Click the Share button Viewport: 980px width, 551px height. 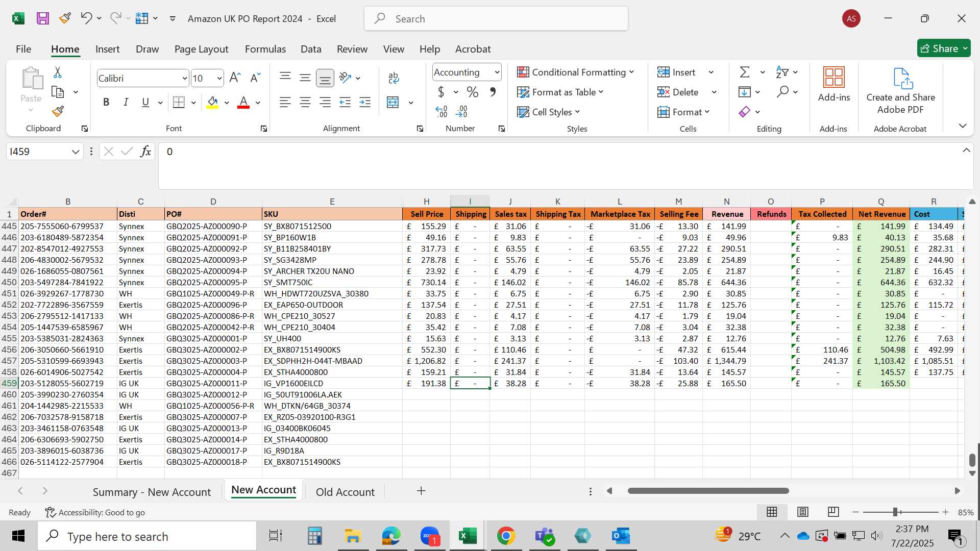(x=944, y=48)
